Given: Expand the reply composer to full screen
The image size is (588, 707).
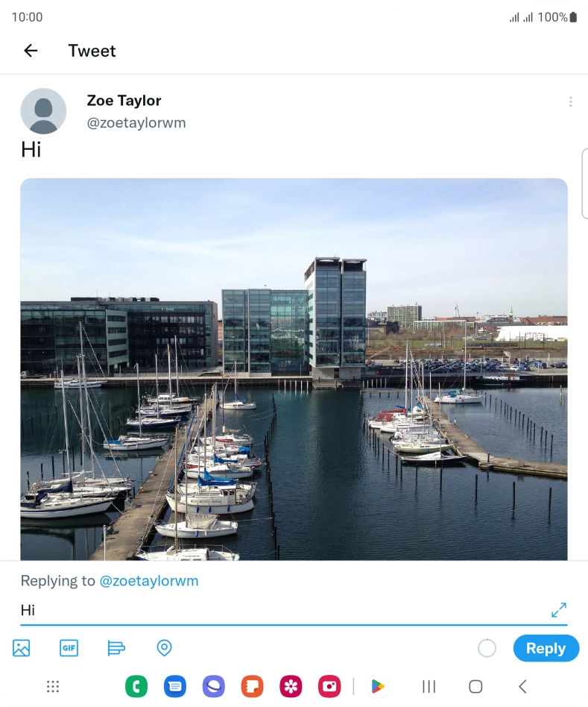Looking at the screenshot, I should 558,610.
